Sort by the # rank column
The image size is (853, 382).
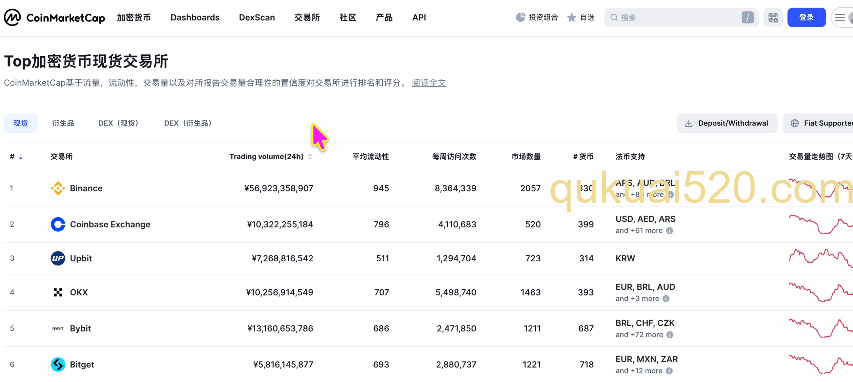pos(15,157)
